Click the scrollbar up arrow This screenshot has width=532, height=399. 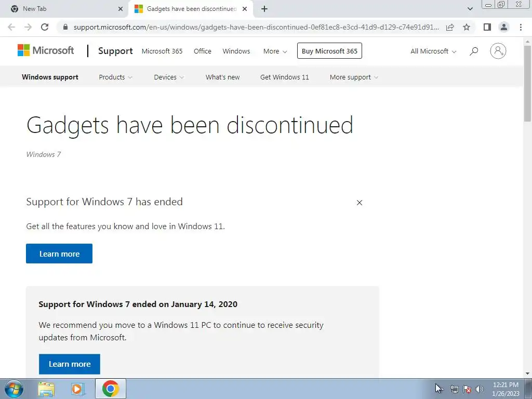point(527,42)
